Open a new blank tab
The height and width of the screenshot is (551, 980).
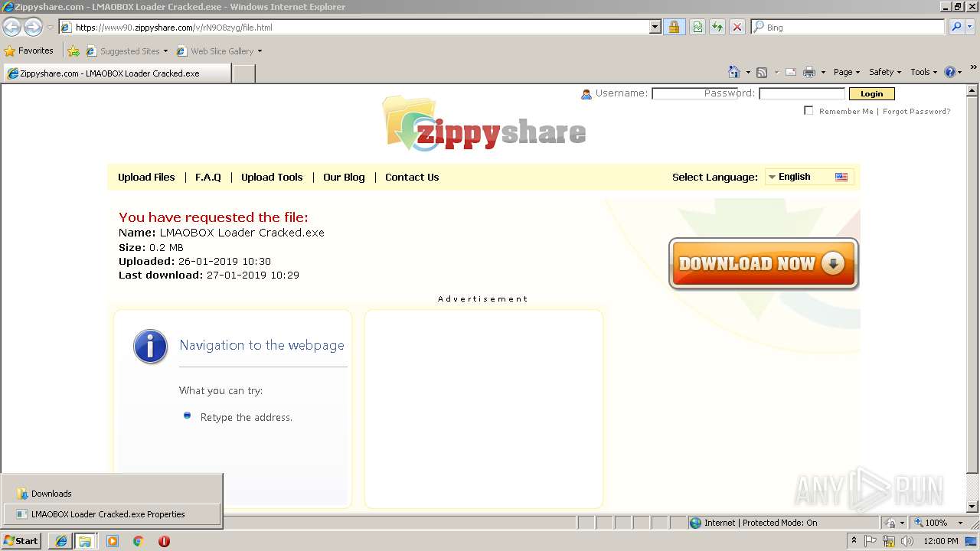pos(243,73)
